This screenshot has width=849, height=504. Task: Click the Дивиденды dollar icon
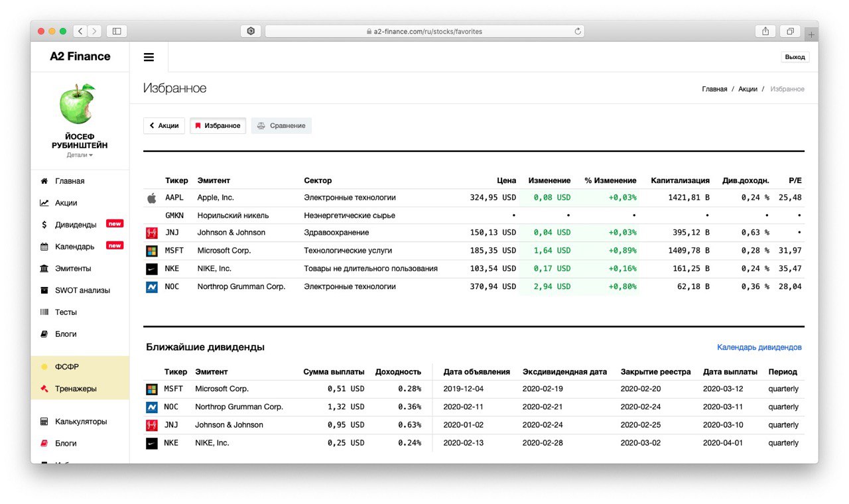(x=44, y=225)
